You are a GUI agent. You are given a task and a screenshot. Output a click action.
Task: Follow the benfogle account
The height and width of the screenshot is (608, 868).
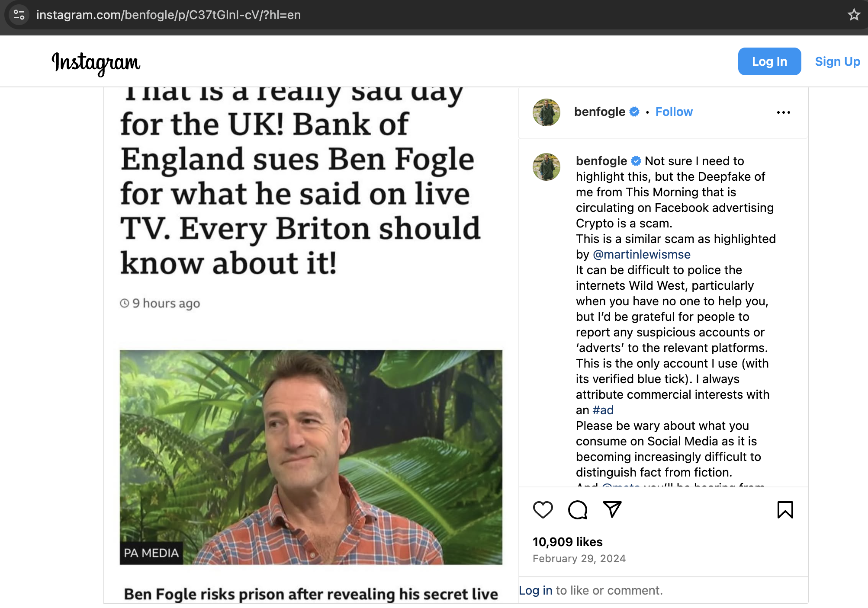click(674, 112)
